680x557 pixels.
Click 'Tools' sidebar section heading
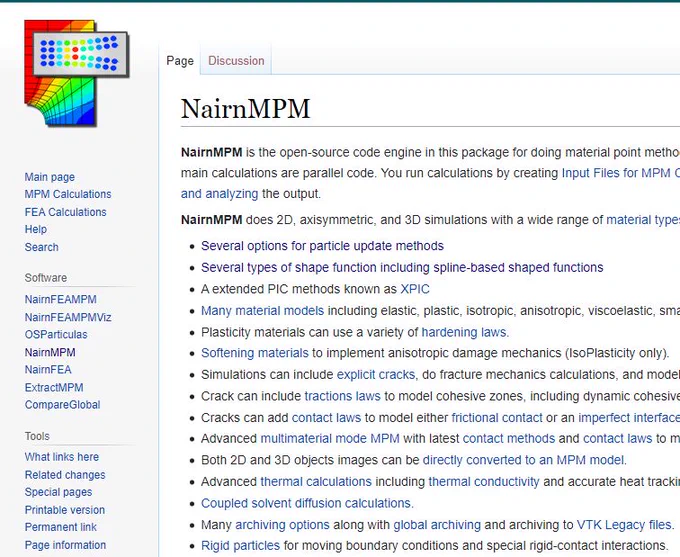(37, 436)
